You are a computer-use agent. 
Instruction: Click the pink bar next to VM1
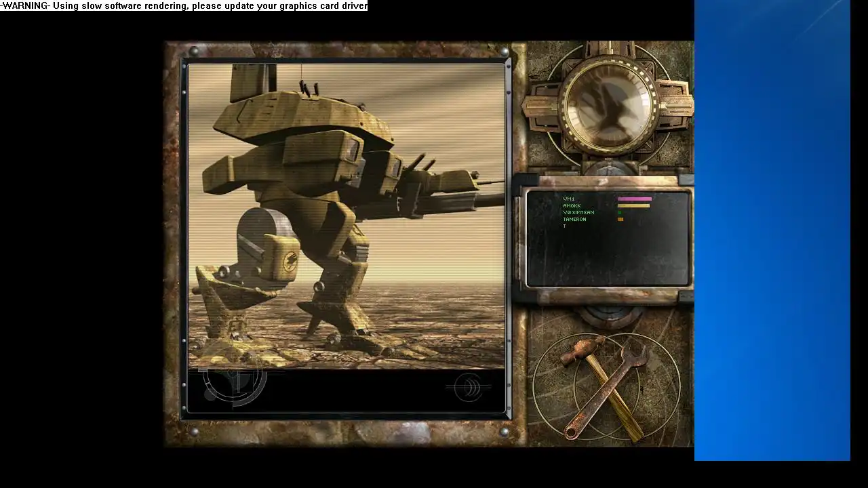click(635, 199)
